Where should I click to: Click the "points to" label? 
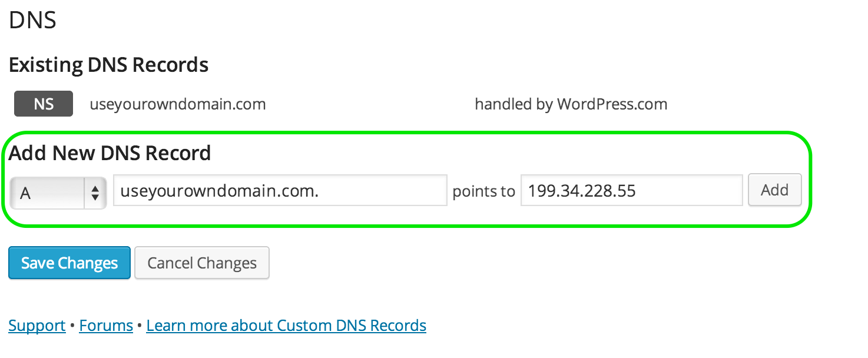coord(483,190)
